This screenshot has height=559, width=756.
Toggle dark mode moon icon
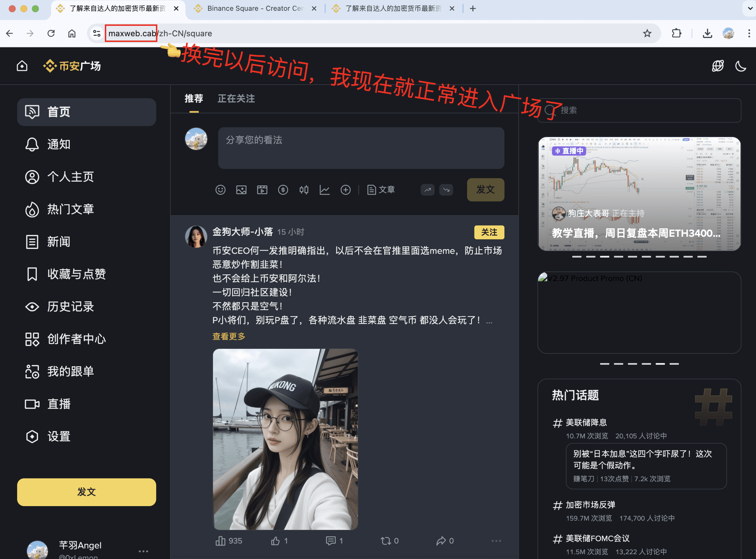coord(740,66)
